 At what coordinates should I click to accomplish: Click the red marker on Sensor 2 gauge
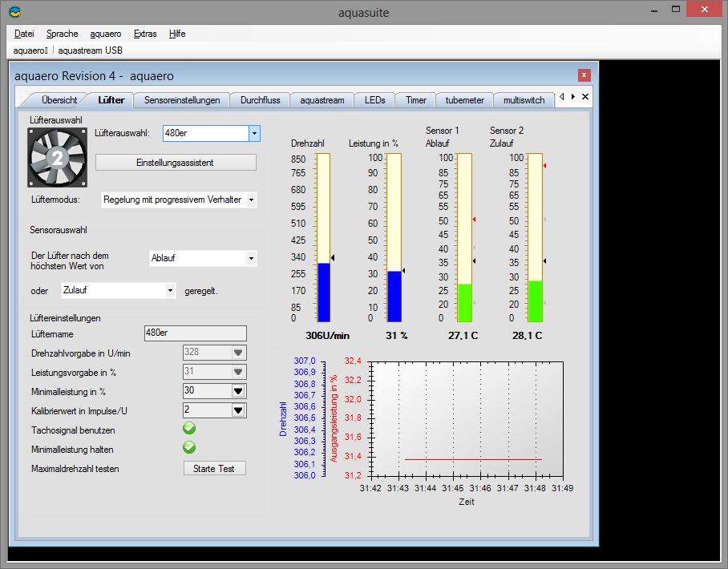tap(544, 166)
